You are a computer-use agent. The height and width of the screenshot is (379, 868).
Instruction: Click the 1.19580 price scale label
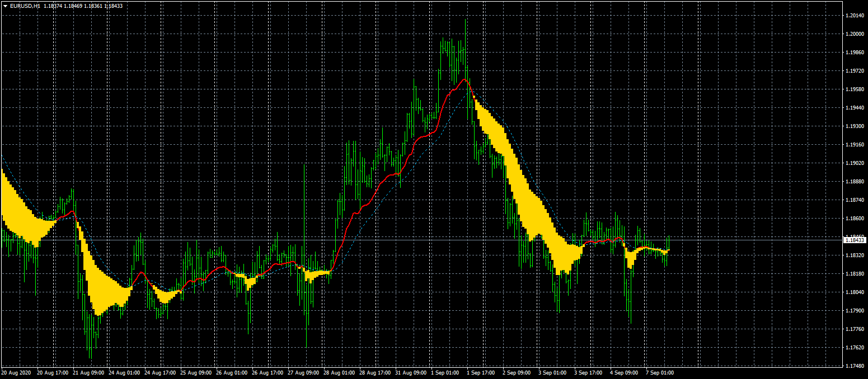[x=854, y=89]
